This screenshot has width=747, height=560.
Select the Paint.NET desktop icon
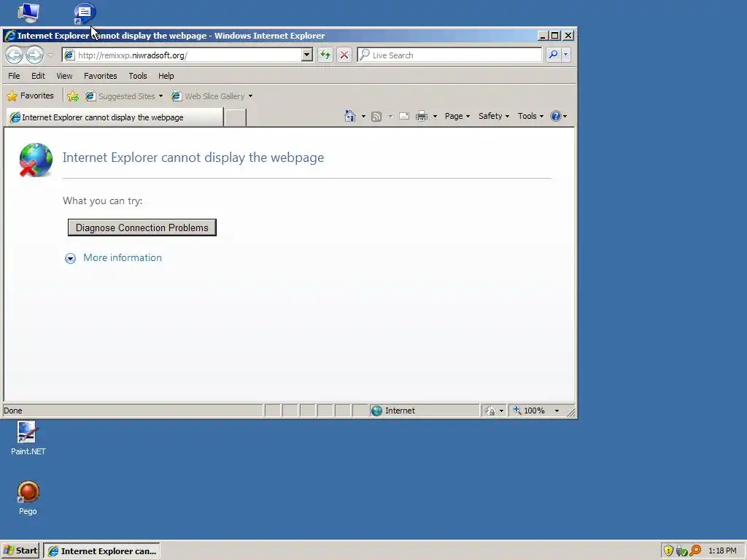tap(28, 438)
